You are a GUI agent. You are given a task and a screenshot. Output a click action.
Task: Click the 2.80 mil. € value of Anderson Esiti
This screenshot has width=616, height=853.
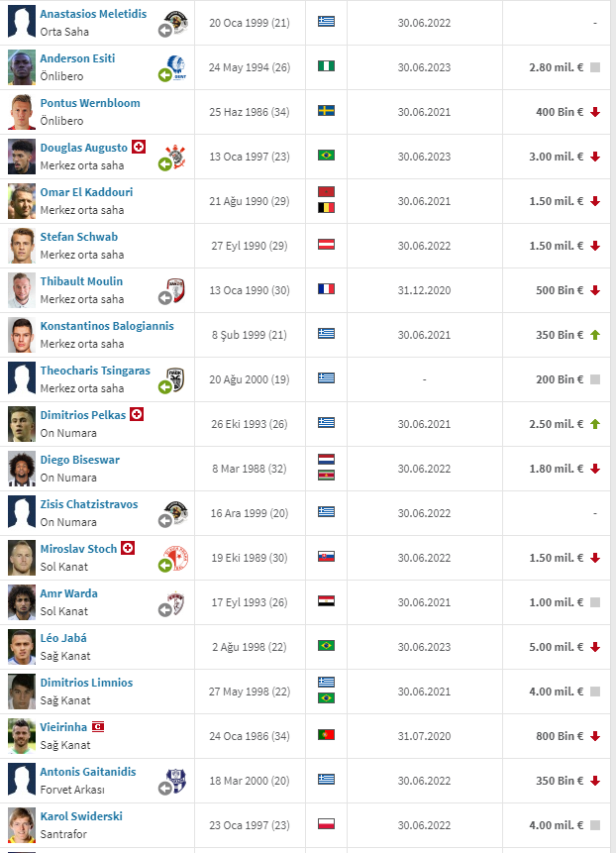(557, 67)
